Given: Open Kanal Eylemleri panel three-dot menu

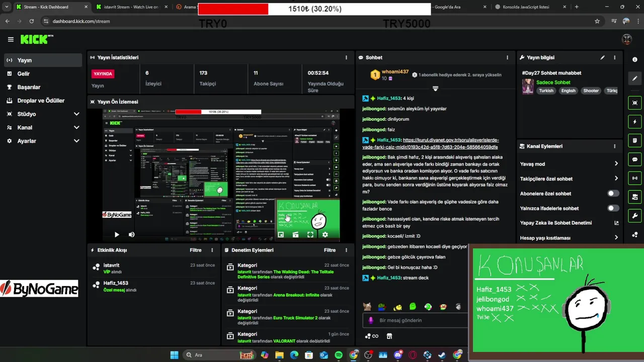Looking at the screenshot, I should click(614, 146).
